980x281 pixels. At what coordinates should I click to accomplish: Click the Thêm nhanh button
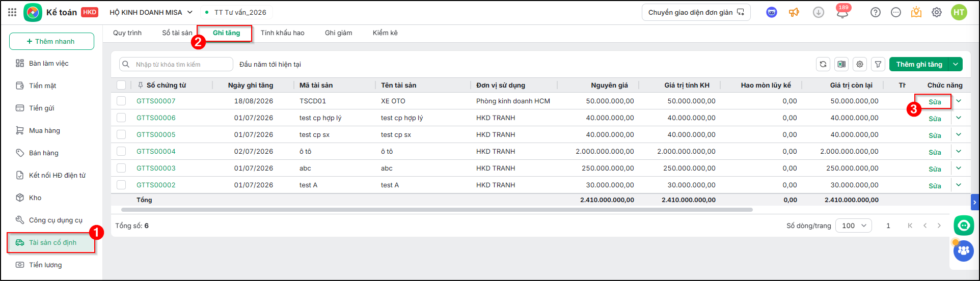tap(51, 41)
